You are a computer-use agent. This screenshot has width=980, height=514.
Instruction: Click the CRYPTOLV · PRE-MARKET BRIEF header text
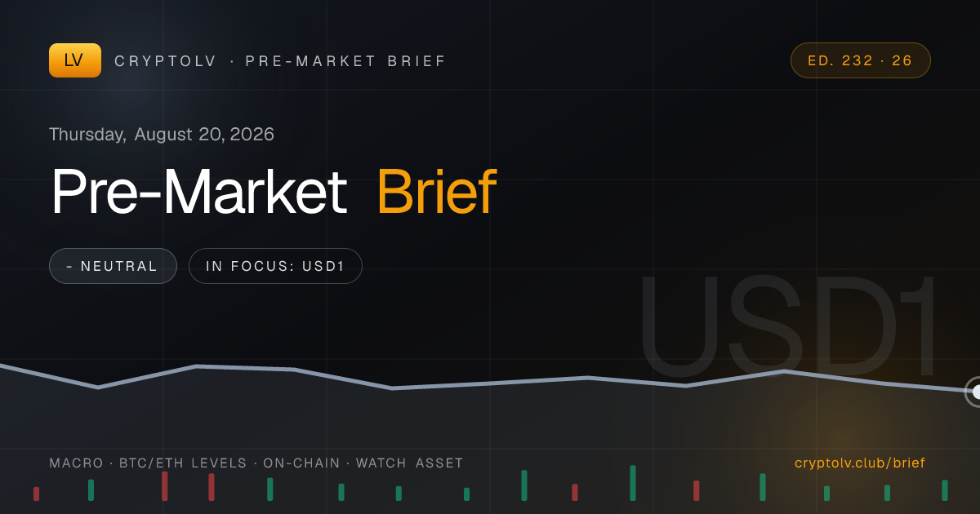280,61
